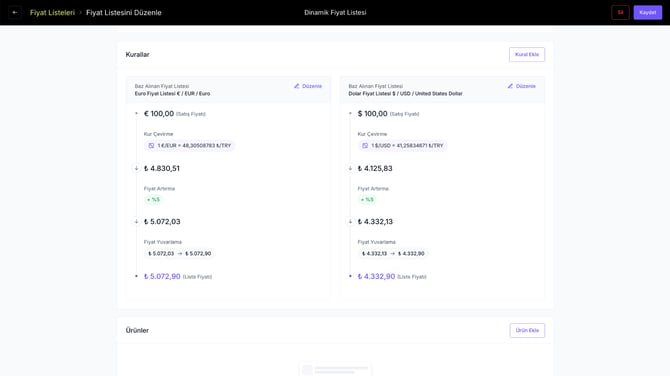Click the +%5 increase badge in Euro card
670x376 pixels.
tap(153, 200)
